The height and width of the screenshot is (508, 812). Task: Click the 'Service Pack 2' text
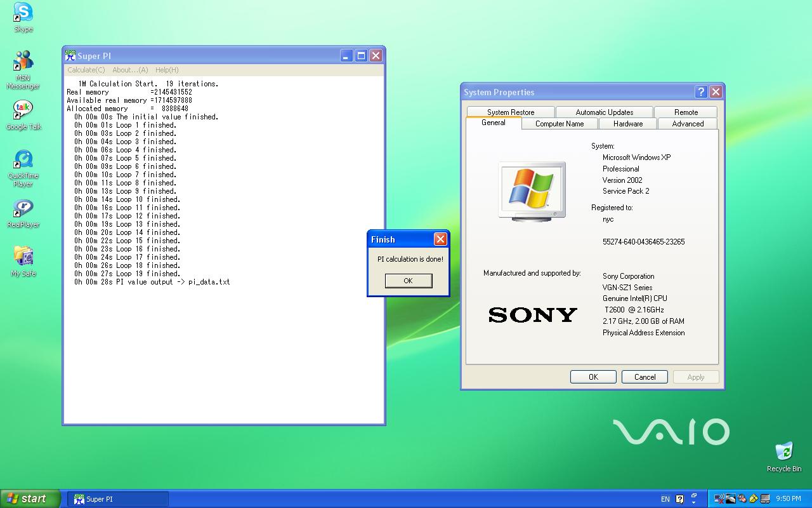pyautogui.click(x=625, y=191)
